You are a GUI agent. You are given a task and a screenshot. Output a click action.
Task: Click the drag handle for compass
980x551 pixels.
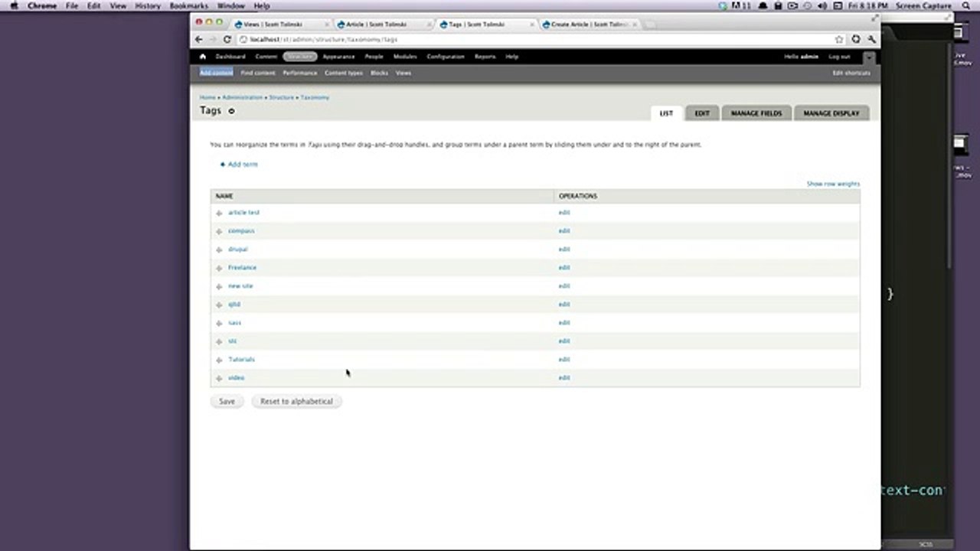[219, 231]
